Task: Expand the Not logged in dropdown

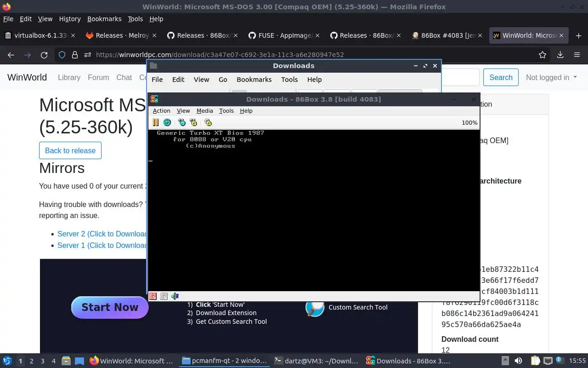Action: [x=551, y=77]
